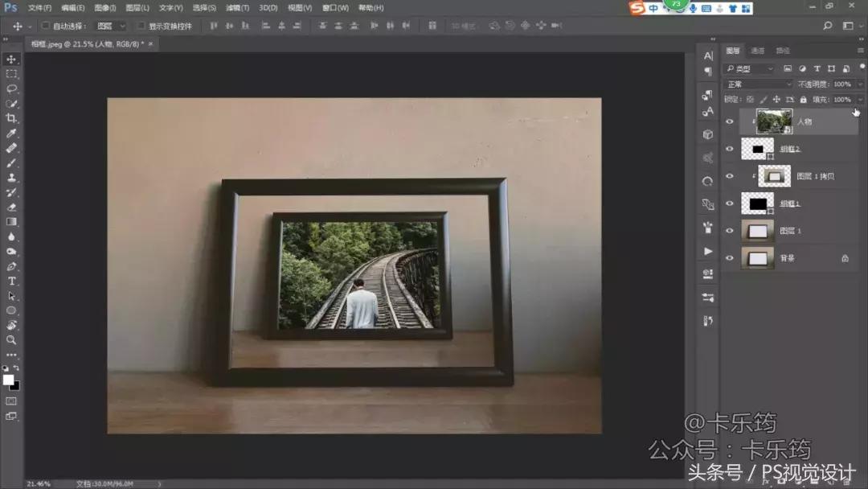Open the auto-select 图层 dropdown
Screen dimensions: 868x489
(111, 26)
